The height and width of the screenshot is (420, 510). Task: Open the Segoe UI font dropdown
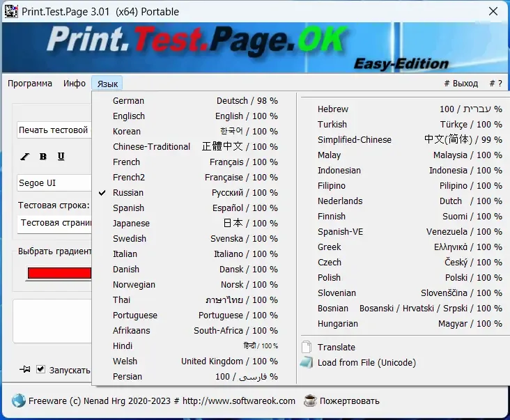click(54, 183)
